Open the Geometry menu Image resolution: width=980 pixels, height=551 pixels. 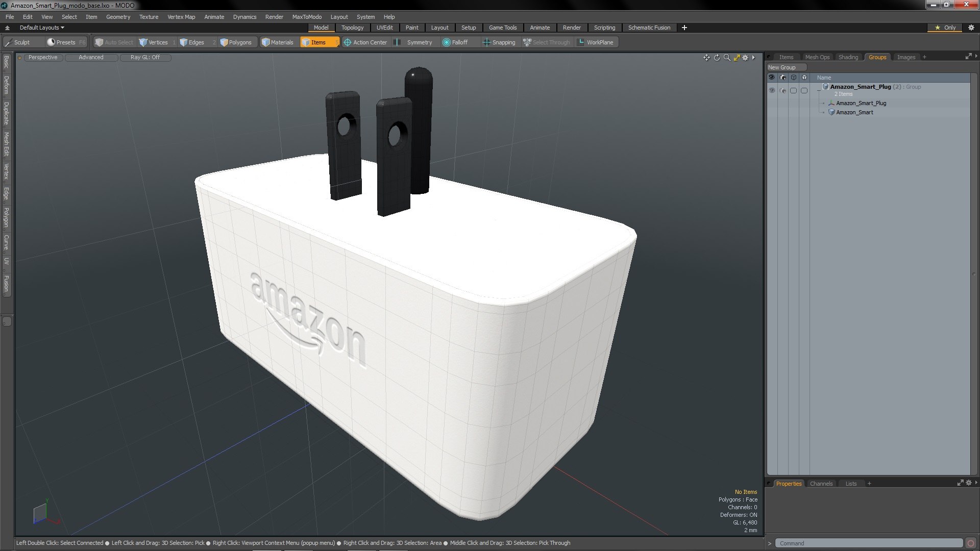pyautogui.click(x=118, y=17)
